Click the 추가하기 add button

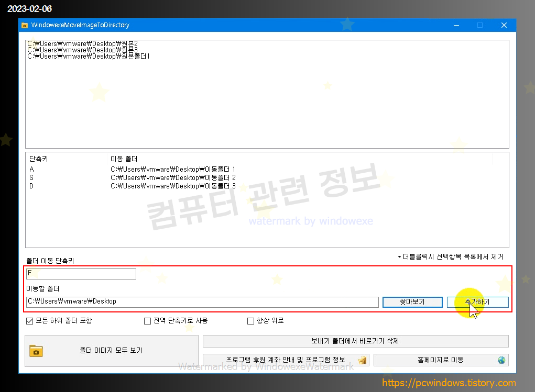coord(478,302)
